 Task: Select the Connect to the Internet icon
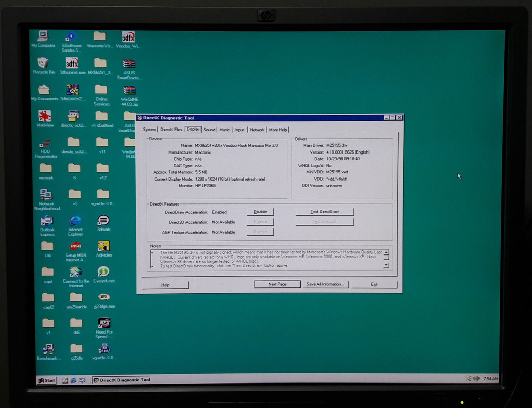[75, 277]
